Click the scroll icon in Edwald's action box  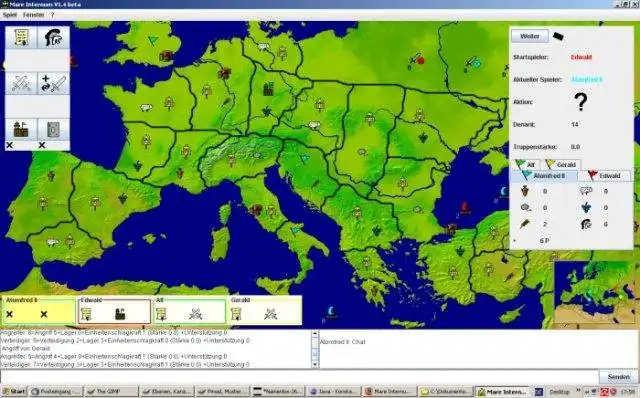coord(87,314)
